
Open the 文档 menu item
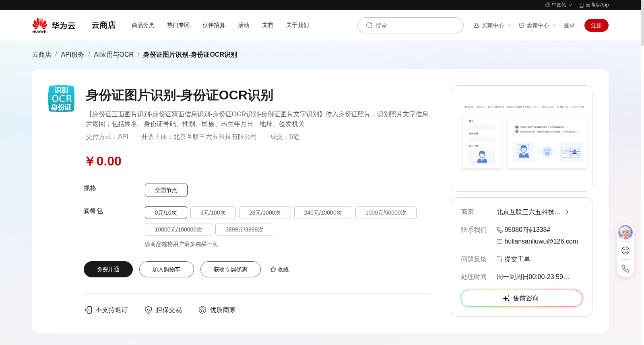click(268, 25)
